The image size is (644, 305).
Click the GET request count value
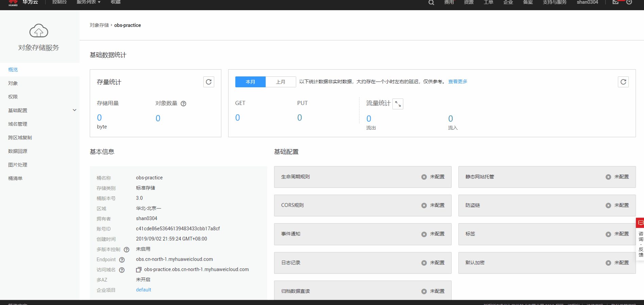(x=238, y=118)
